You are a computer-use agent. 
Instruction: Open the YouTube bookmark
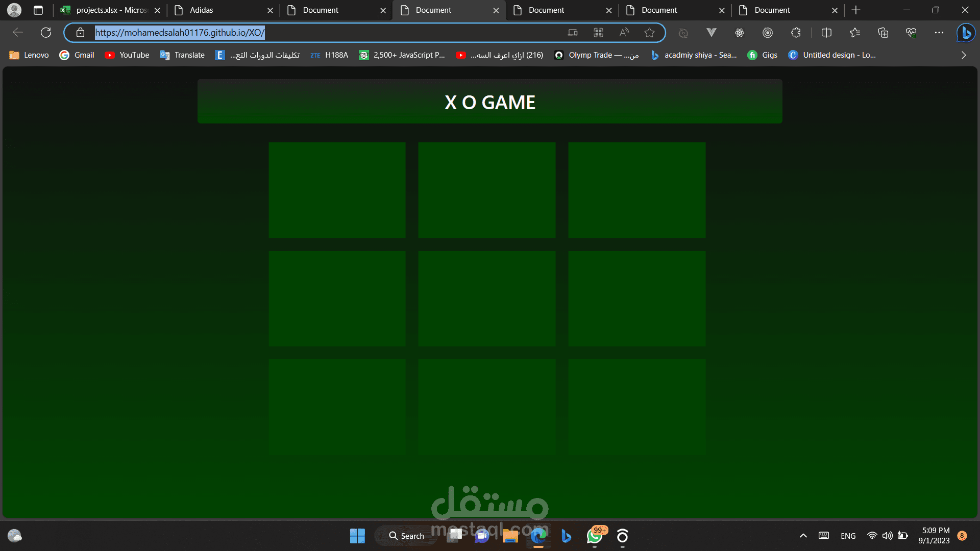(x=127, y=55)
